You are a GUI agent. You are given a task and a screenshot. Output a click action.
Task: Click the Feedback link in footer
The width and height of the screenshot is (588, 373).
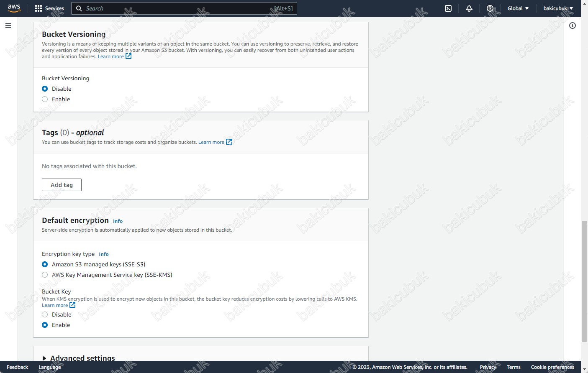tap(17, 367)
